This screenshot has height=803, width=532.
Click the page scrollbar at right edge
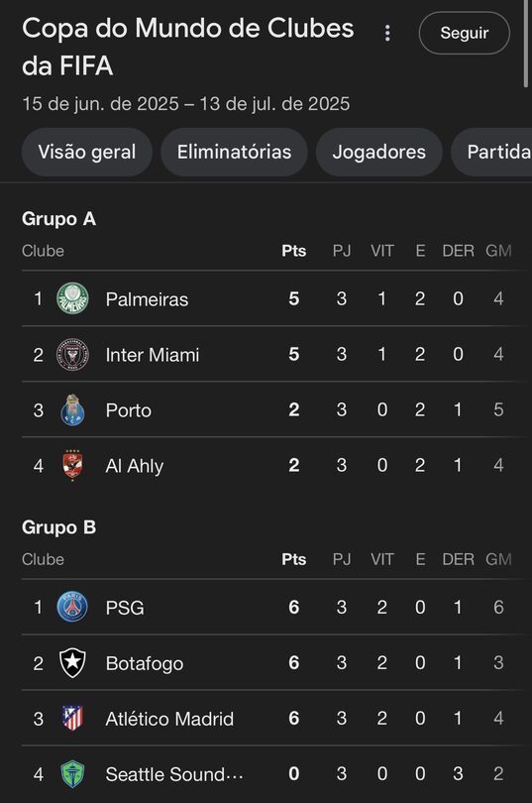tap(525, 44)
